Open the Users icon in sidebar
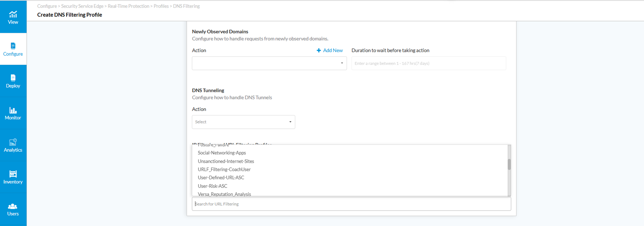Image resolution: width=644 pixels, height=226 pixels. click(x=12, y=206)
